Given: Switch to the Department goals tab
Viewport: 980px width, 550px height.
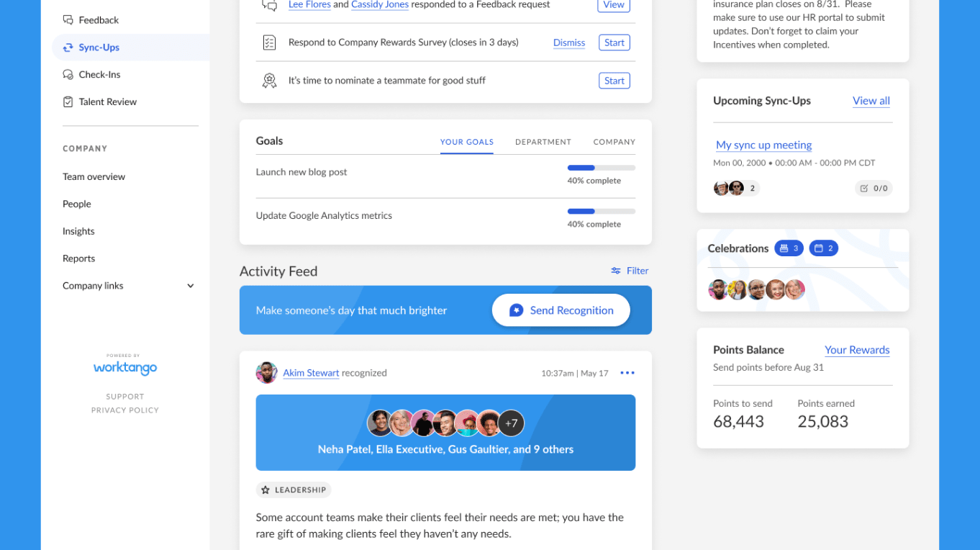Looking at the screenshot, I should pyautogui.click(x=543, y=142).
